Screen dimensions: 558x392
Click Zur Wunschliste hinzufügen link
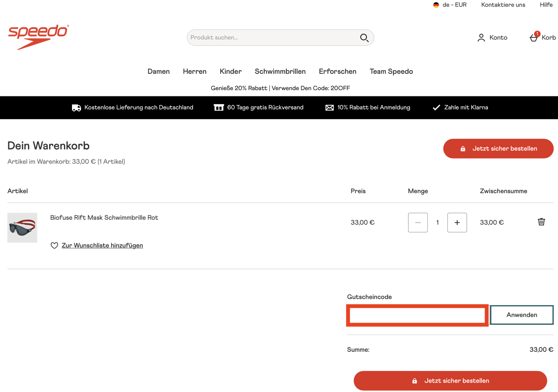point(102,245)
